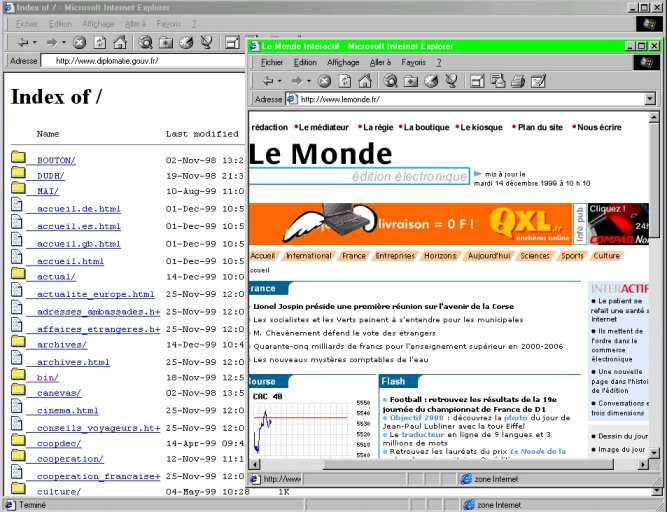Go forward in the Index of / window
Screen dimensions: 667x512
(x=51, y=42)
